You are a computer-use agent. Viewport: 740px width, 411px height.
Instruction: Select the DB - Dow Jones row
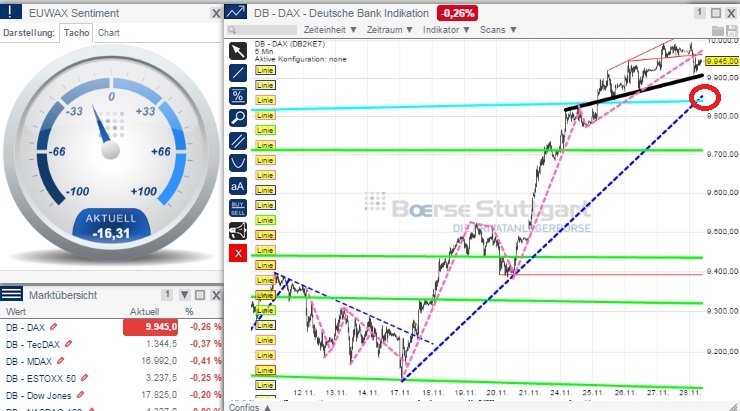111,395
